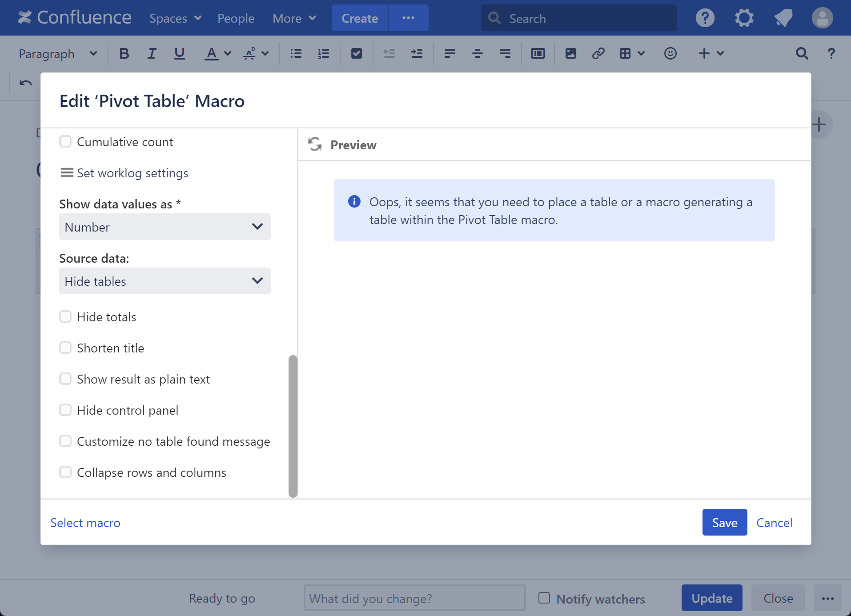Screen dimensions: 851x616
Task: Open the More menu
Action: click(x=294, y=18)
